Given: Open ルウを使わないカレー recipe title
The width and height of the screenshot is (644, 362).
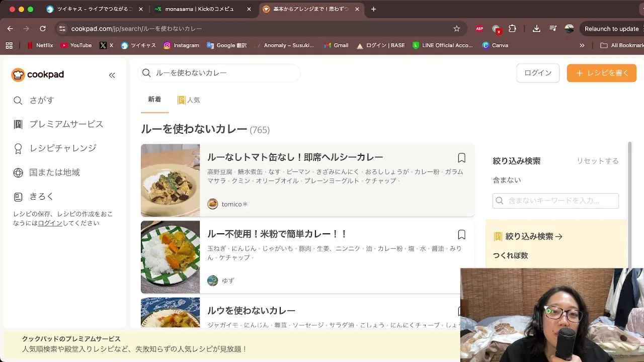Looking at the screenshot, I should pyautogui.click(x=251, y=311).
